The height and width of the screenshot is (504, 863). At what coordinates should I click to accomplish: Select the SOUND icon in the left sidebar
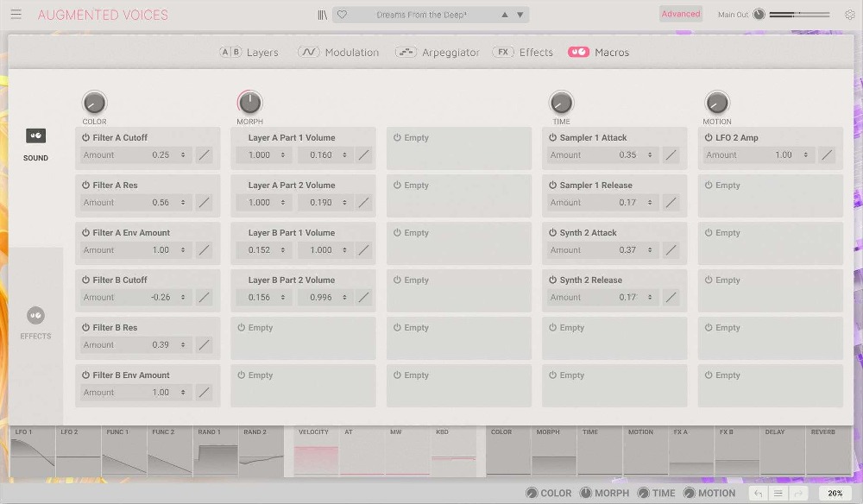click(35, 135)
